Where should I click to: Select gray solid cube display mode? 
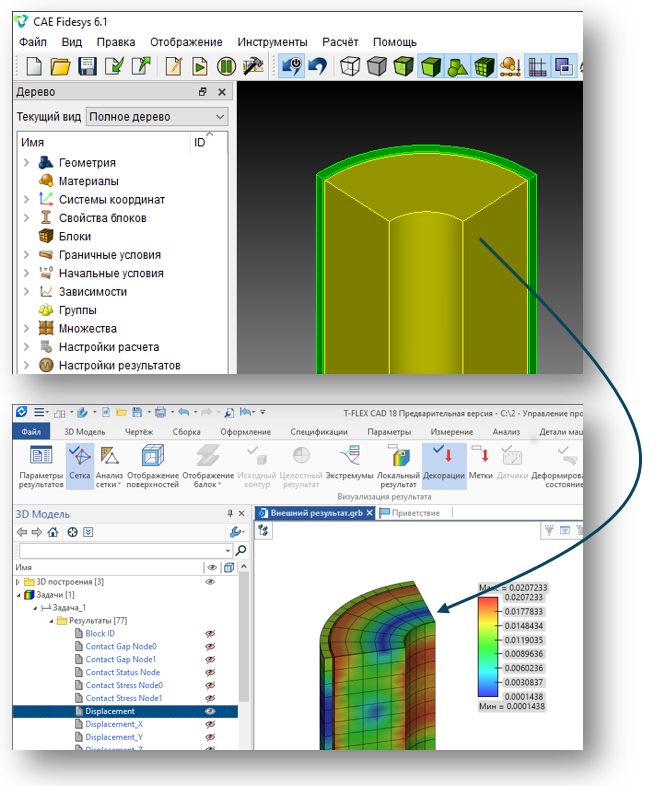377,66
